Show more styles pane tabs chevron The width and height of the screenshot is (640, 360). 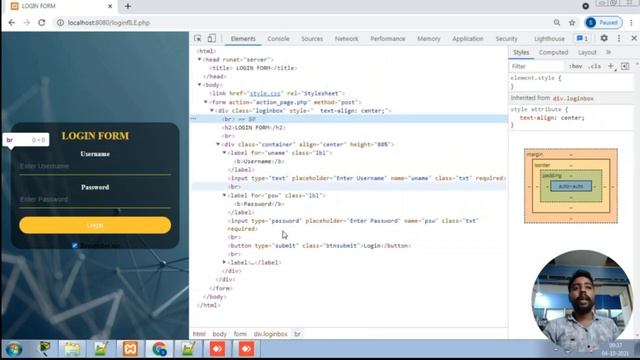click(609, 52)
